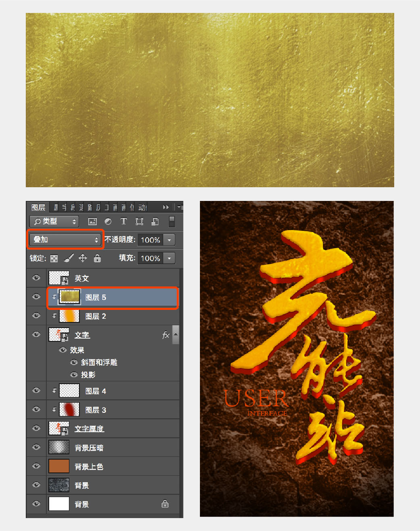Click the lock position (move) icon
This screenshot has height=531, width=420.
[x=82, y=258]
